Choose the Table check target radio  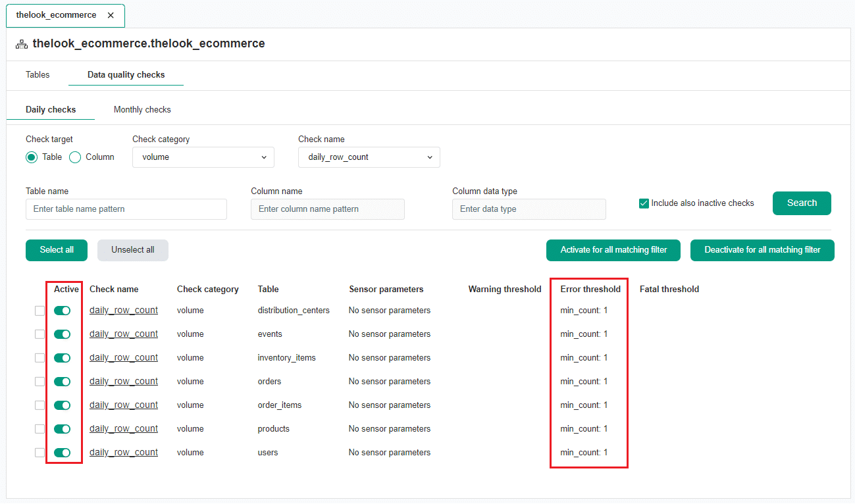click(x=32, y=157)
